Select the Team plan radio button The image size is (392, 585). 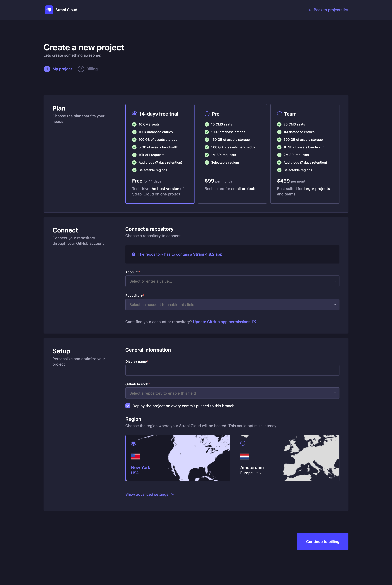279,114
